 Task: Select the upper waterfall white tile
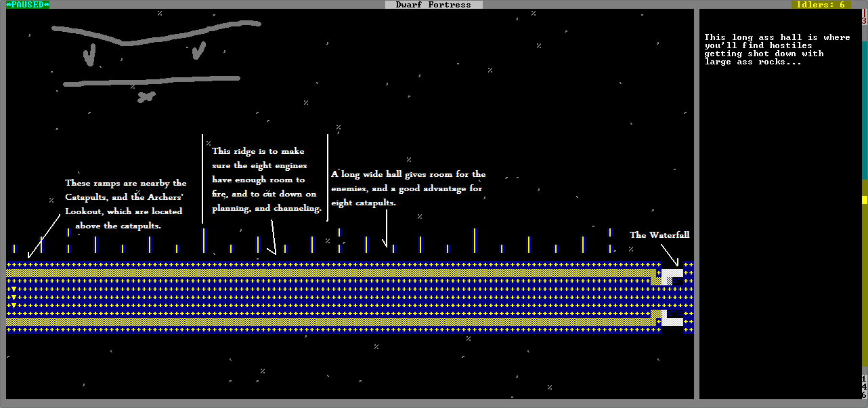[672, 273]
